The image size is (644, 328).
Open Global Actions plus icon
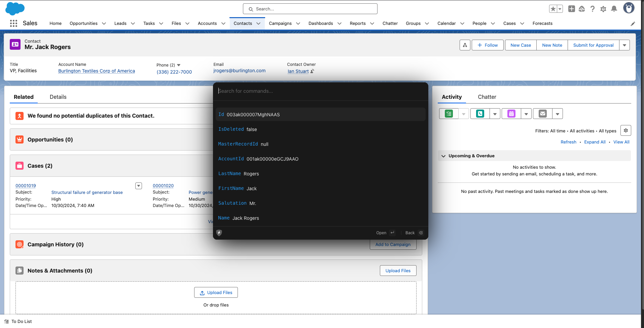(x=571, y=9)
